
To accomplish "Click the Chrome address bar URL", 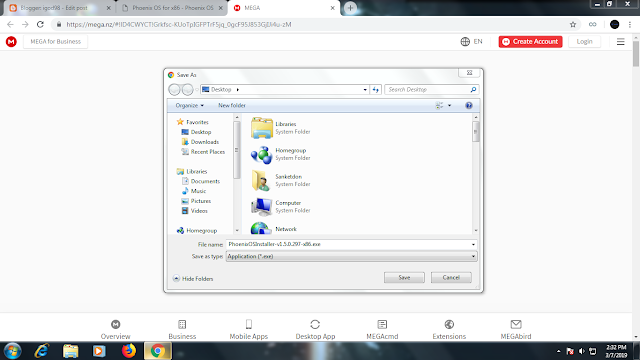I will pos(179,24).
